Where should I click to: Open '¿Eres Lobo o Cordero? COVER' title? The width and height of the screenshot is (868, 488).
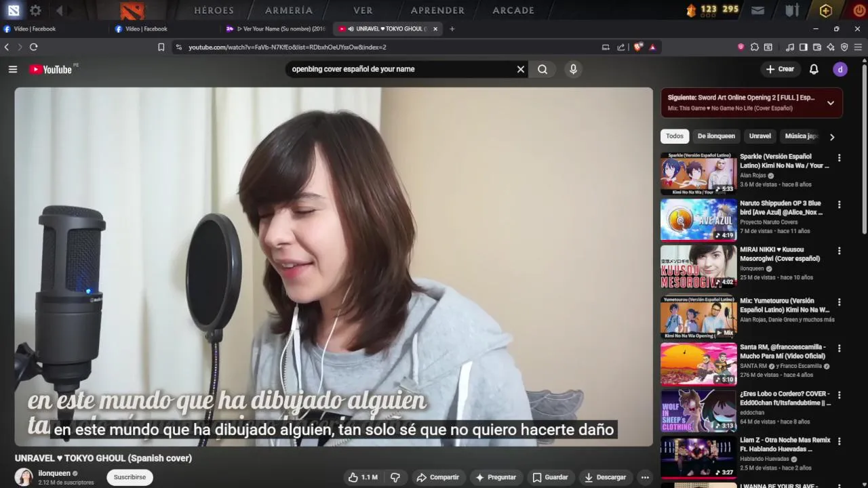click(x=785, y=398)
